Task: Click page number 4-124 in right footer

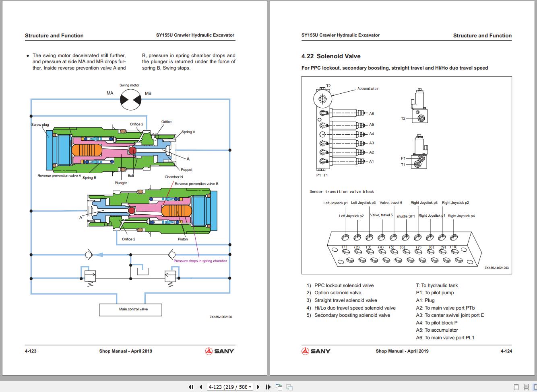Action: [506, 351]
